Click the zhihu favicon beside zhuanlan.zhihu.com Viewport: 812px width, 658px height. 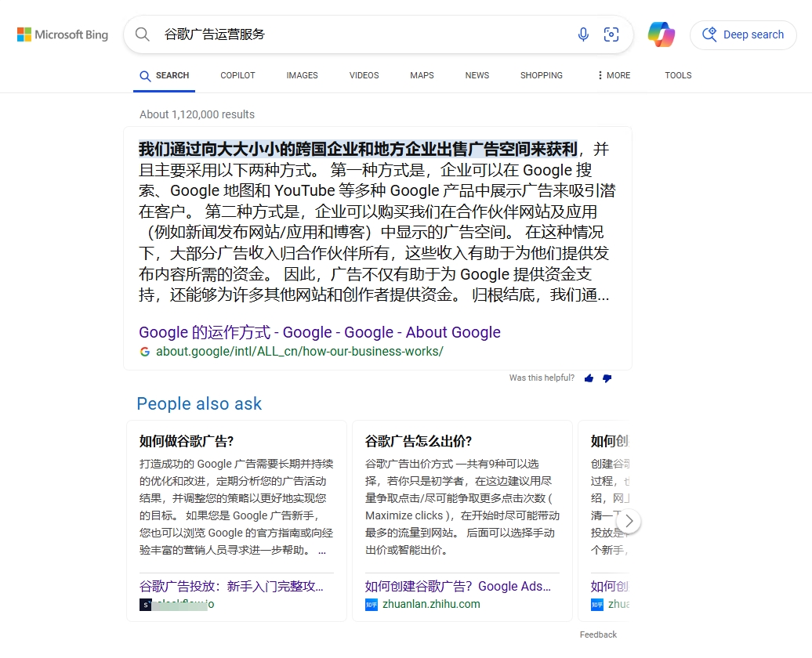click(x=372, y=604)
